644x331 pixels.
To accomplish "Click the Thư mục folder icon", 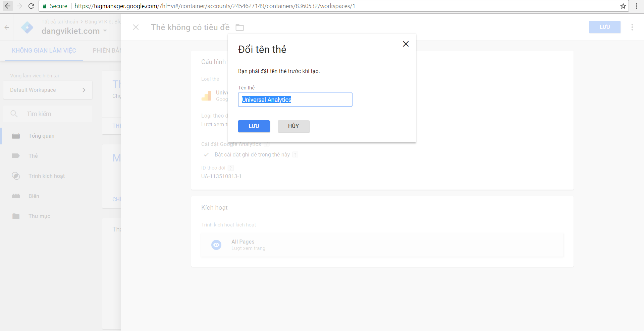I will click(x=16, y=216).
